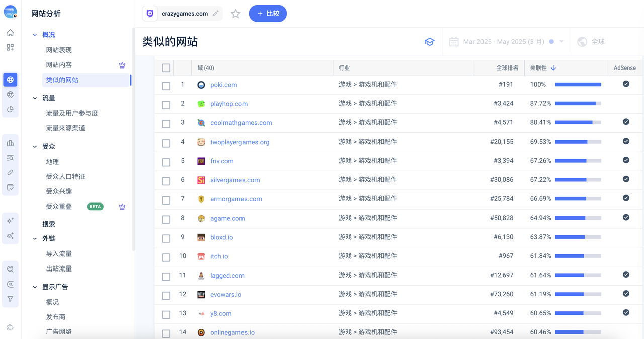Open the graduation cap learning icon
This screenshot has height=339, width=644.
point(429,42)
